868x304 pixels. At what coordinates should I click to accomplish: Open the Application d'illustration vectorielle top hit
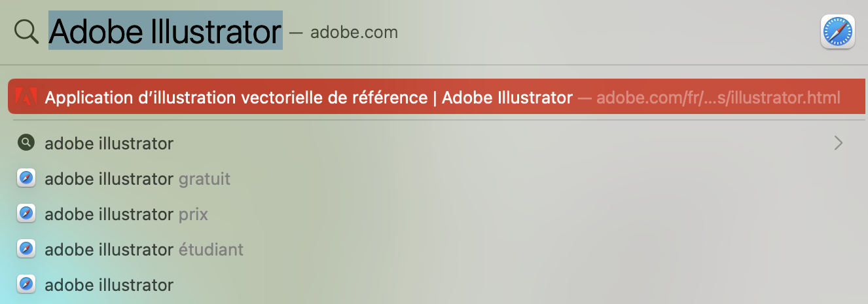[x=236, y=98]
